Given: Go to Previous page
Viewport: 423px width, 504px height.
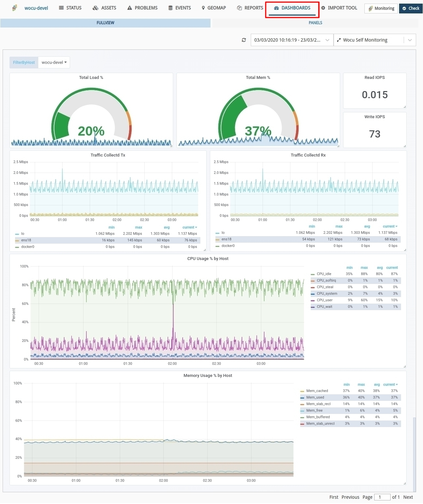Looking at the screenshot, I should pyautogui.click(x=350, y=497).
